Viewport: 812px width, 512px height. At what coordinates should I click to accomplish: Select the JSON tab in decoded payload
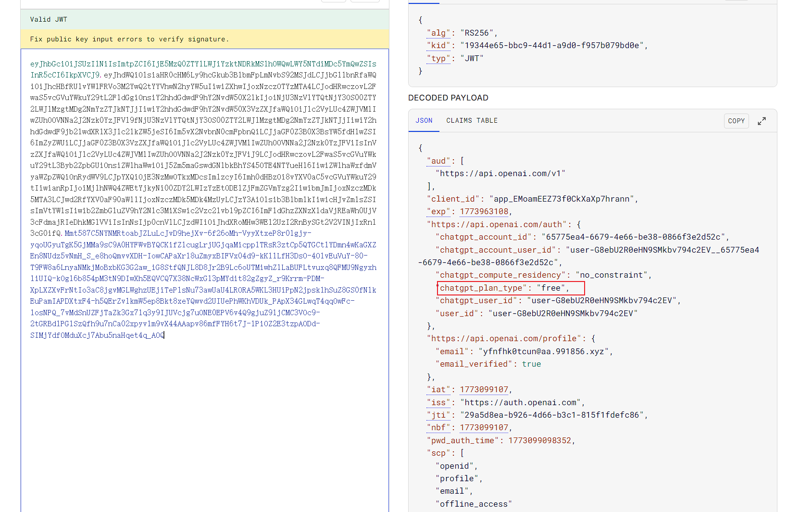(x=424, y=121)
